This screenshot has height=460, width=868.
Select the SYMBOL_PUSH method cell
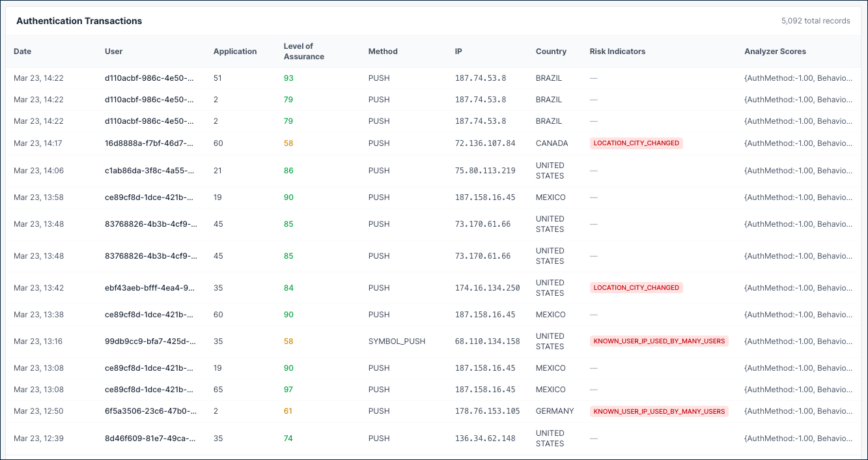tap(398, 341)
